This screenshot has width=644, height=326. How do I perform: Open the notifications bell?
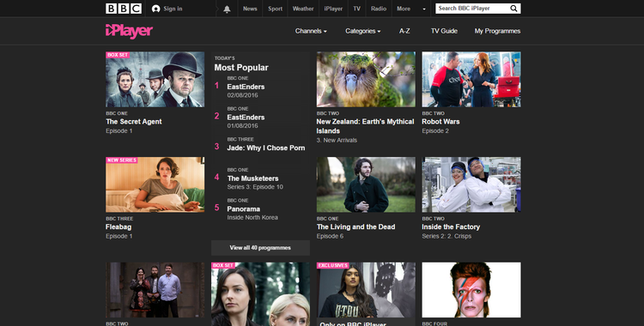tap(227, 9)
